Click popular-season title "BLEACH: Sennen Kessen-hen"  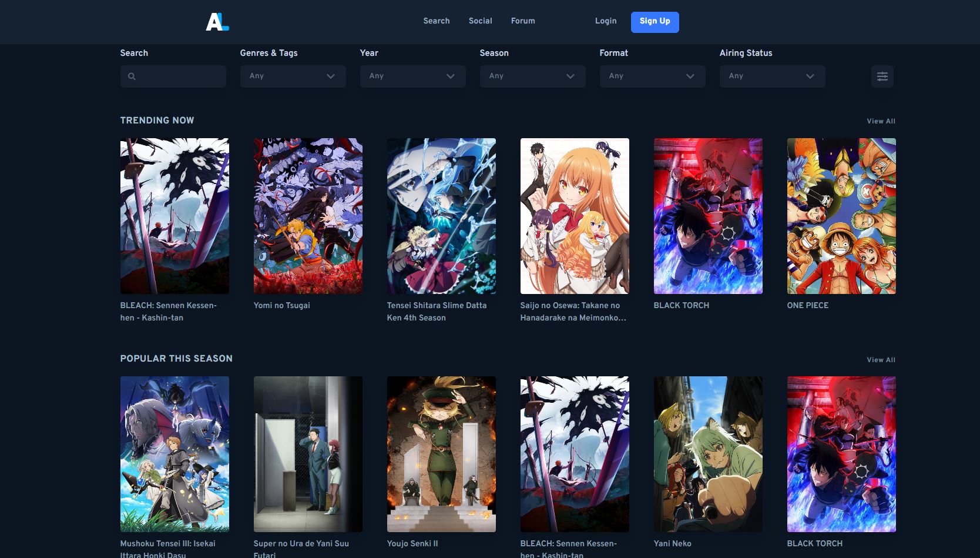point(569,549)
